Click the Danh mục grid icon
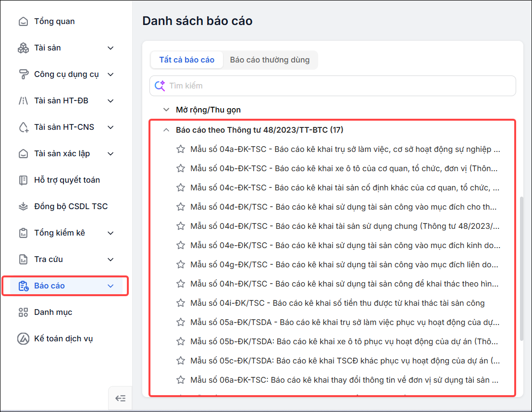The height and width of the screenshot is (412, 532). tap(23, 312)
